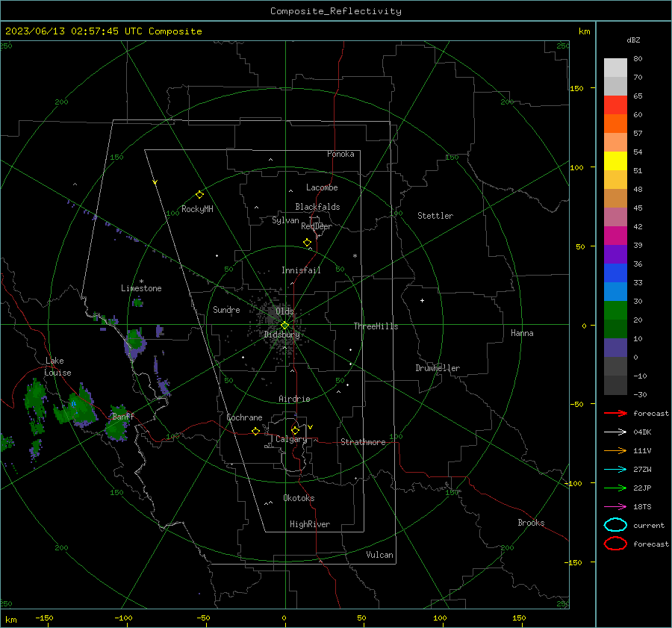The height and width of the screenshot is (628, 672).
Task: Click the ThreeHills label
Action: [376, 326]
